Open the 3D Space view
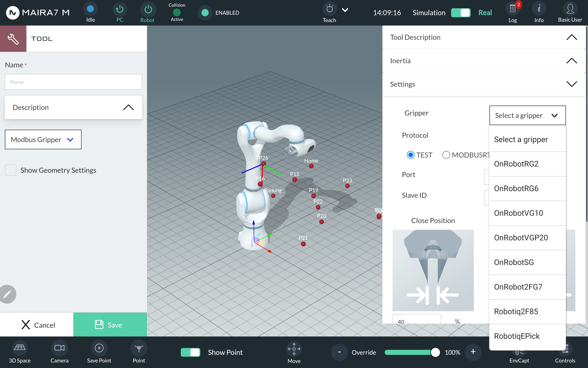This screenshot has height=368, width=588. (20, 348)
